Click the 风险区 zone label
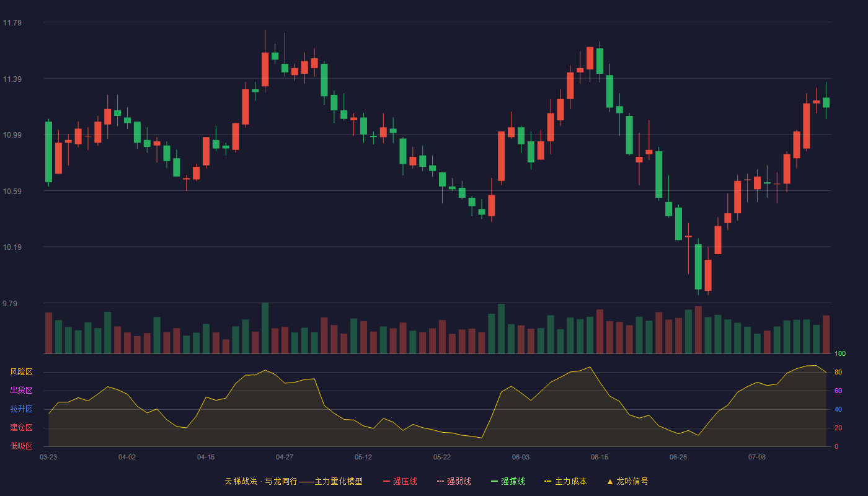This screenshot has width=868, height=496. [x=21, y=372]
